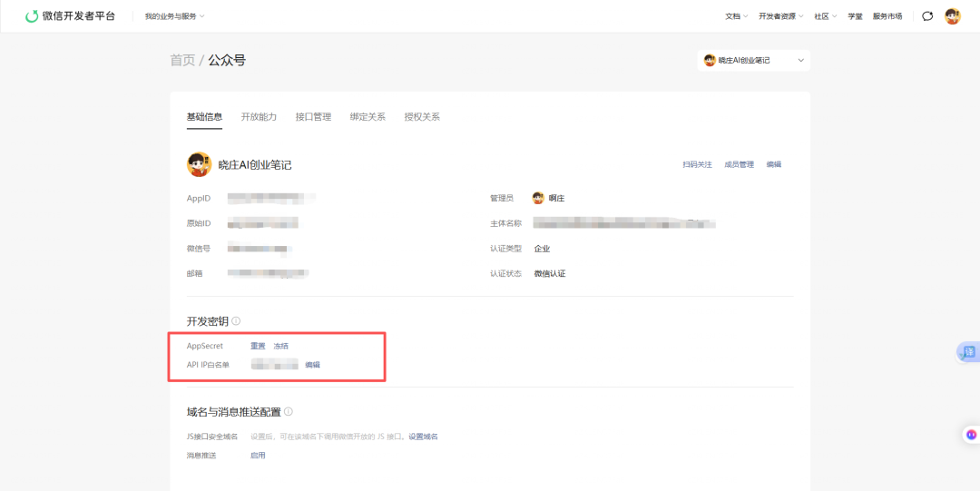Switch to the 开放能力 tab
Image resolution: width=980 pixels, height=491 pixels.
coord(259,117)
